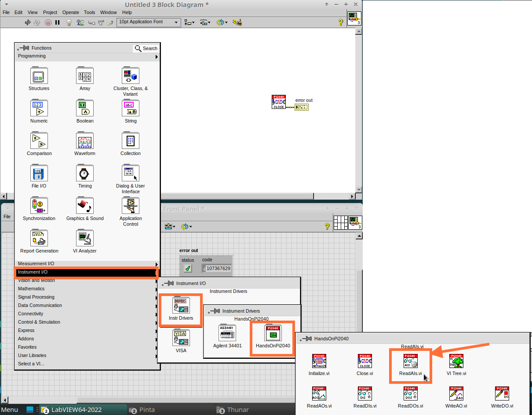532x415 pixels.
Task: Open the Graphics & Sound palette
Action: tap(85, 209)
